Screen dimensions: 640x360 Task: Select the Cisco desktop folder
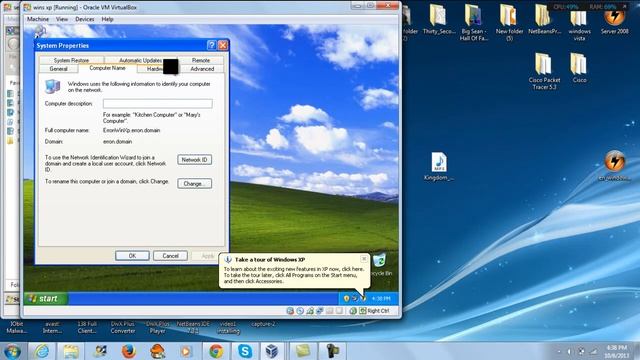pos(579,68)
